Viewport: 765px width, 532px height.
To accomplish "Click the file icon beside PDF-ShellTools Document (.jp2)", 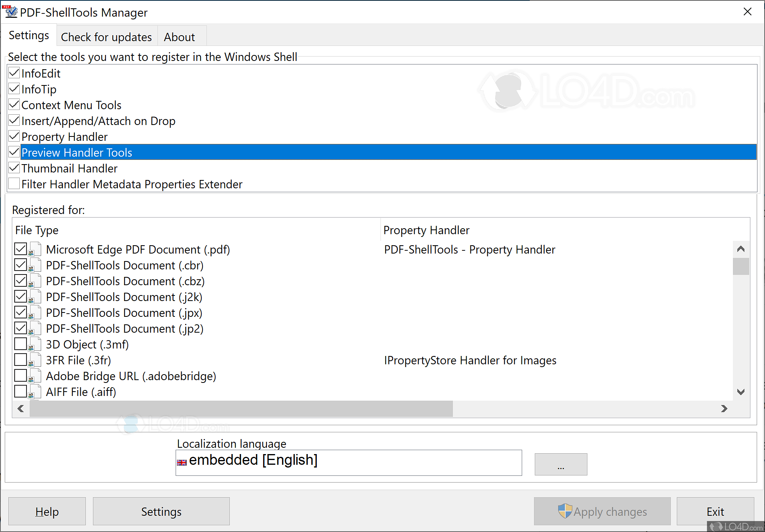I will point(35,328).
